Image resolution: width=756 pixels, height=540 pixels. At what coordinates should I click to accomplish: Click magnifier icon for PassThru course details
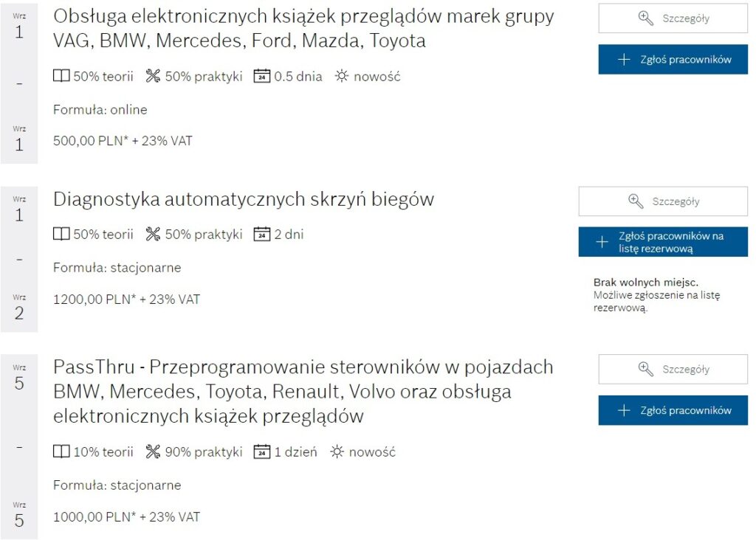click(646, 369)
